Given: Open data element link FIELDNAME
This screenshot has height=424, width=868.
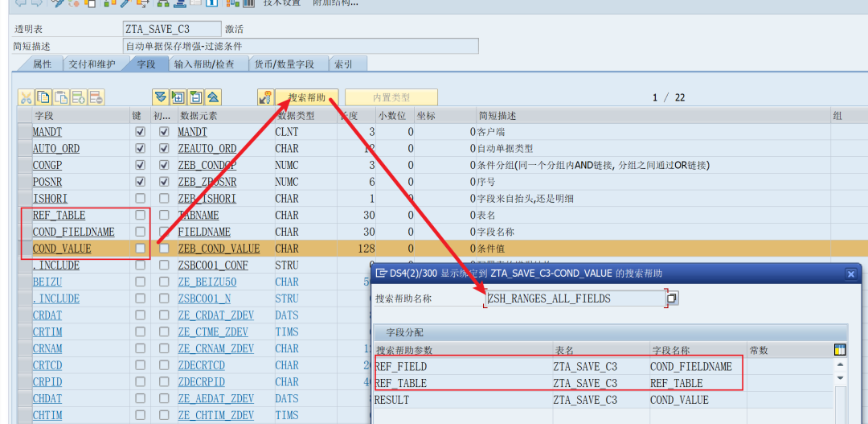Looking at the screenshot, I should (x=204, y=232).
